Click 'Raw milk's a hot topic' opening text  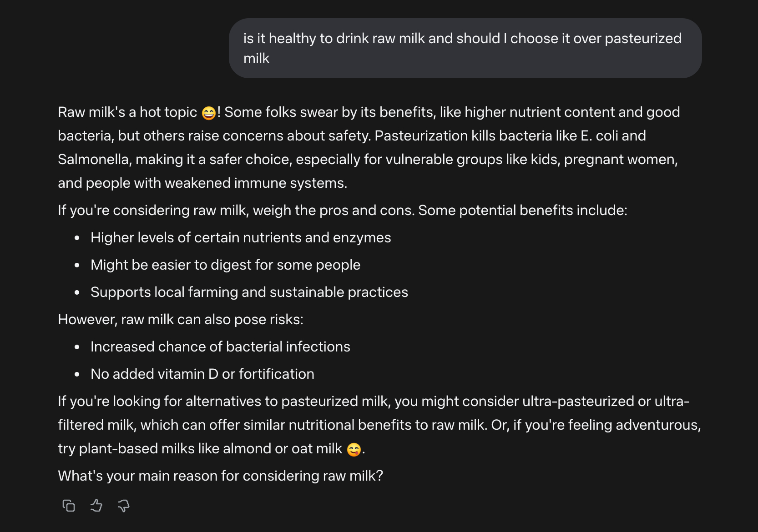pyautogui.click(x=127, y=112)
